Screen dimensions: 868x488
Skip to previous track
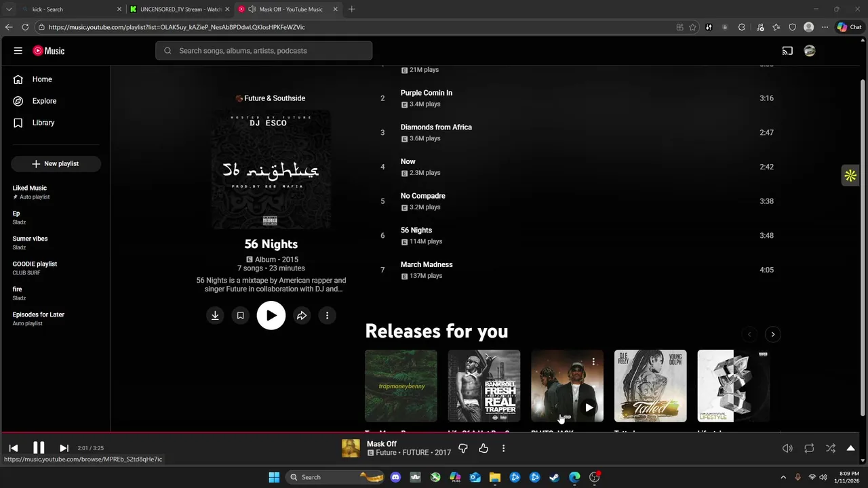[14, 448]
